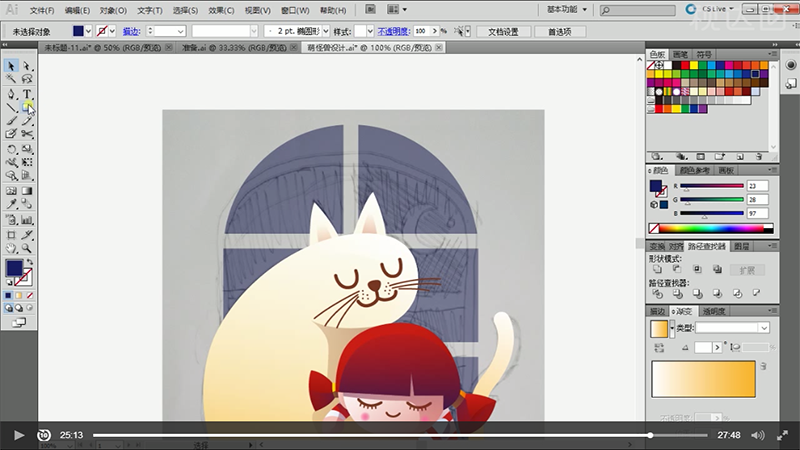
Task: Click the Unite shape mode icon
Action: 657,269
